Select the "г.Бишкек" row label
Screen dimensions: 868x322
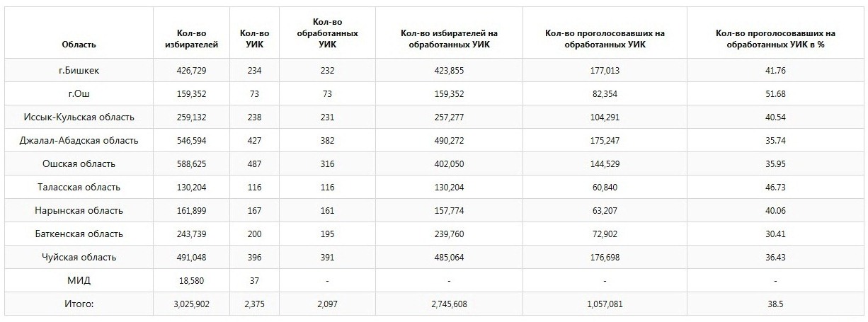[x=79, y=71]
